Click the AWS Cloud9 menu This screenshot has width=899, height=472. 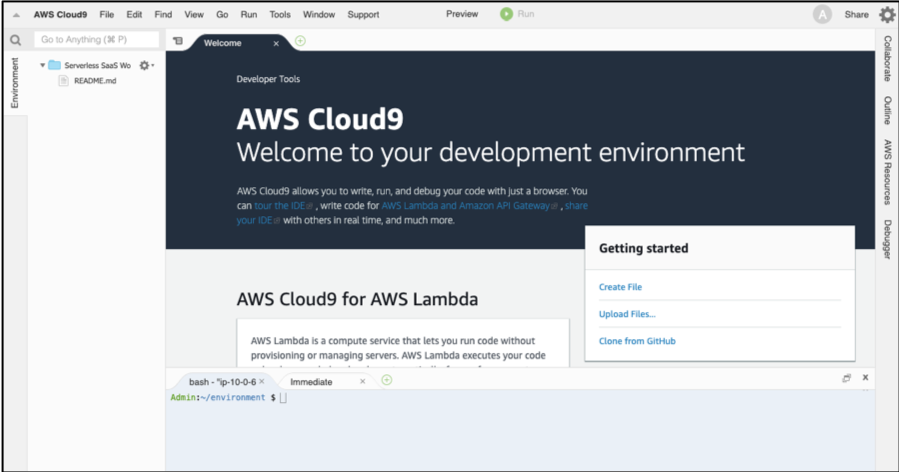click(60, 14)
